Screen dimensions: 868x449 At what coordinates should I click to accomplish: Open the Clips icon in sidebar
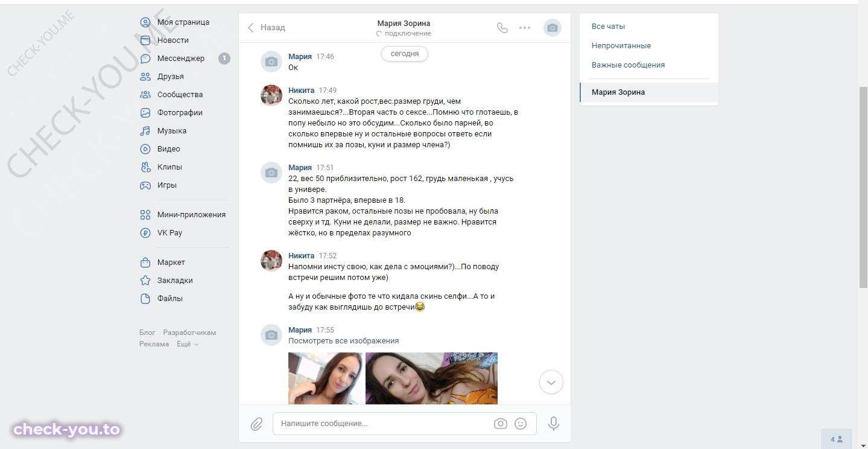tap(145, 167)
